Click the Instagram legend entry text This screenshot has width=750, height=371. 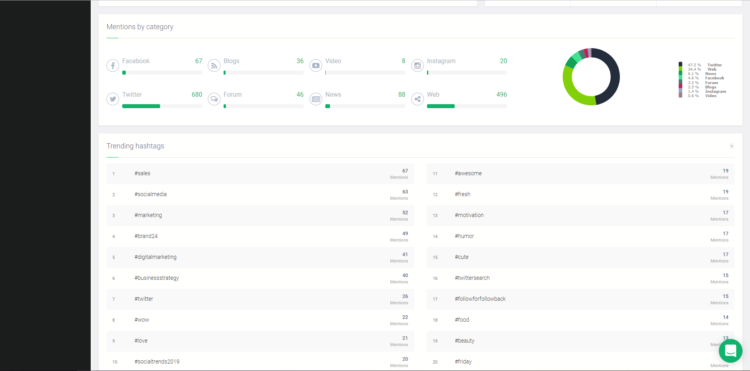pyautogui.click(x=716, y=91)
